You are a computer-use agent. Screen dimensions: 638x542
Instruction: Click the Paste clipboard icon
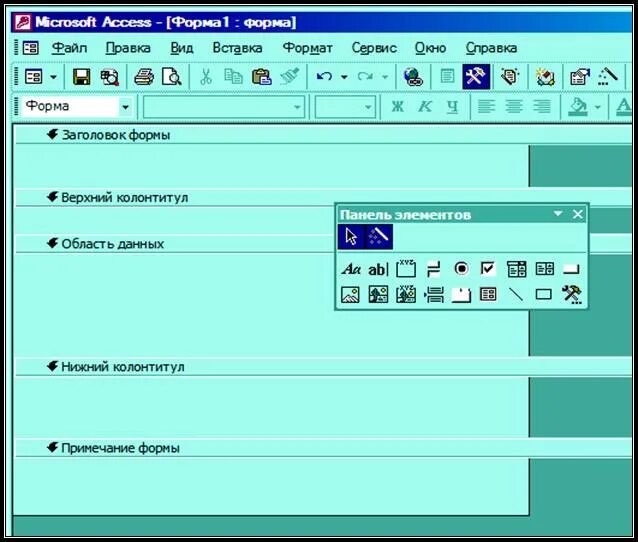coord(261,76)
